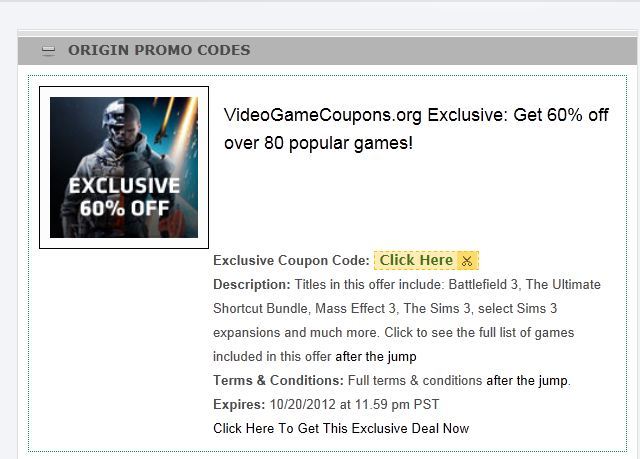Click the Mass Effect 3 title text
640x459 pixels.
click(x=355, y=308)
